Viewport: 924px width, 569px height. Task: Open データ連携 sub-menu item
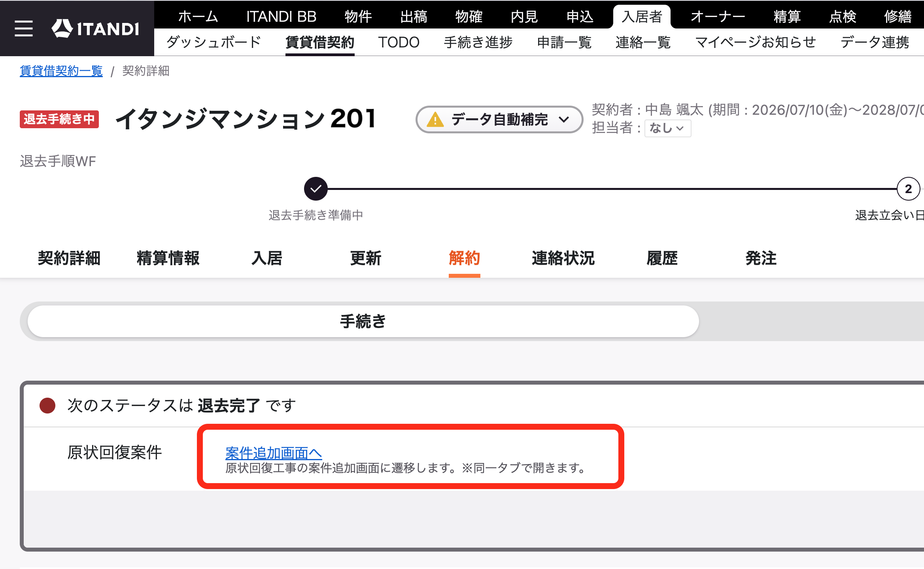pyautogui.click(x=875, y=42)
